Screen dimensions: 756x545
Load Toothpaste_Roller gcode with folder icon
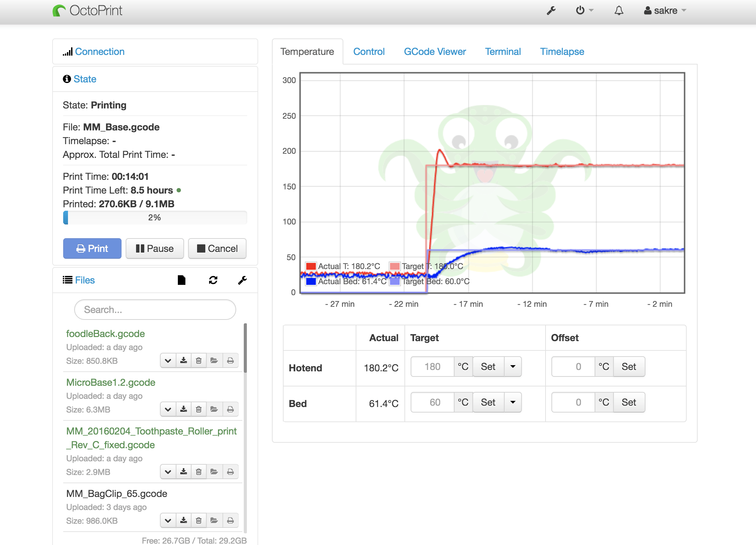214,472
